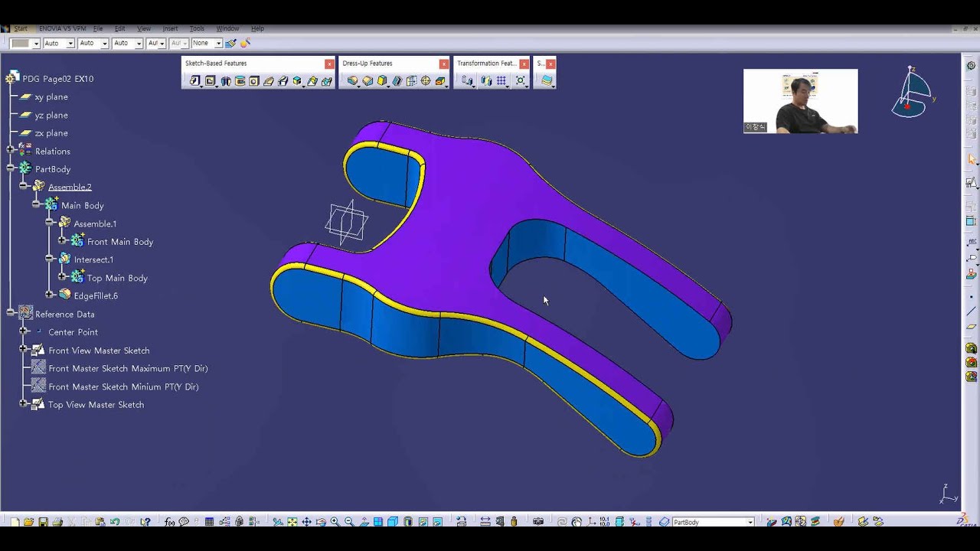This screenshot has height=551, width=980.
Task: Select the Hole tool
Action: click(254, 81)
